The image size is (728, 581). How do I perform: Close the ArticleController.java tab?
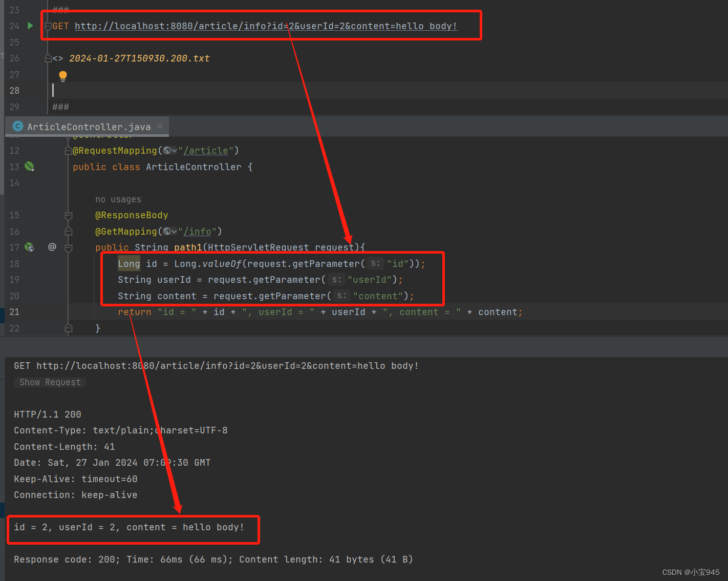coord(160,126)
